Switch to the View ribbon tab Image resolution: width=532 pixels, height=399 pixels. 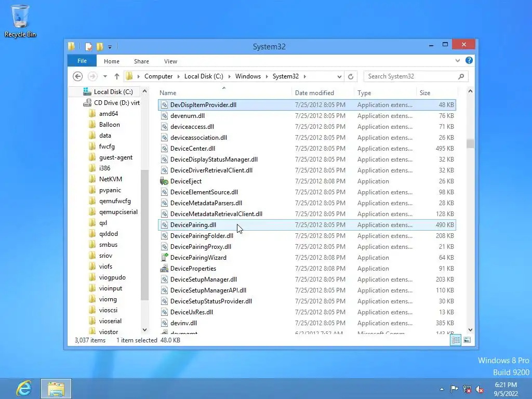(x=170, y=61)
